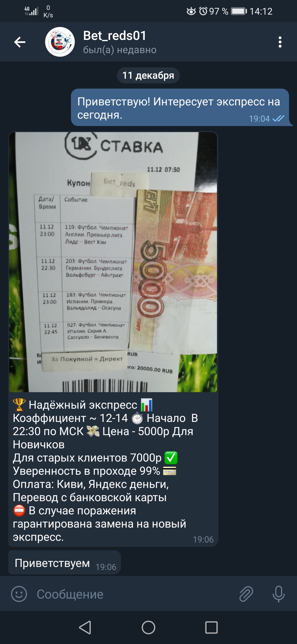Tap the Android home circle button
The image size is (297, 644).
pyautogui.click(x=148, y=627)
